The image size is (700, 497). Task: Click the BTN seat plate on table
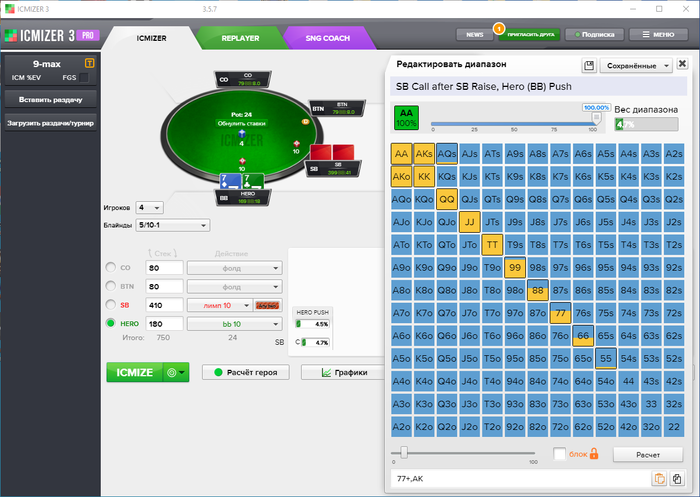tap(337, 108)
